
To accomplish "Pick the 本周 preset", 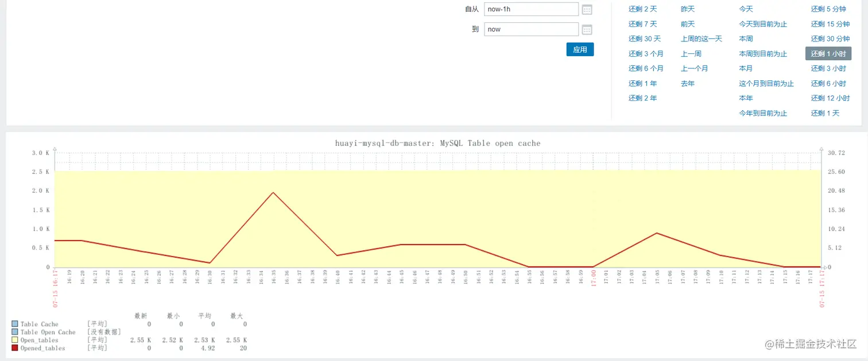I will click(746, 39).
